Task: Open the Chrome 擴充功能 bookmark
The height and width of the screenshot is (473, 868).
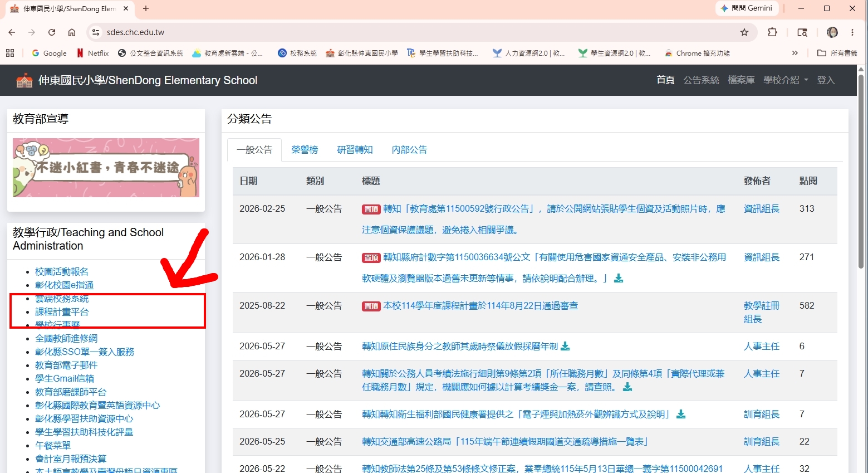Action: (697, 53)
